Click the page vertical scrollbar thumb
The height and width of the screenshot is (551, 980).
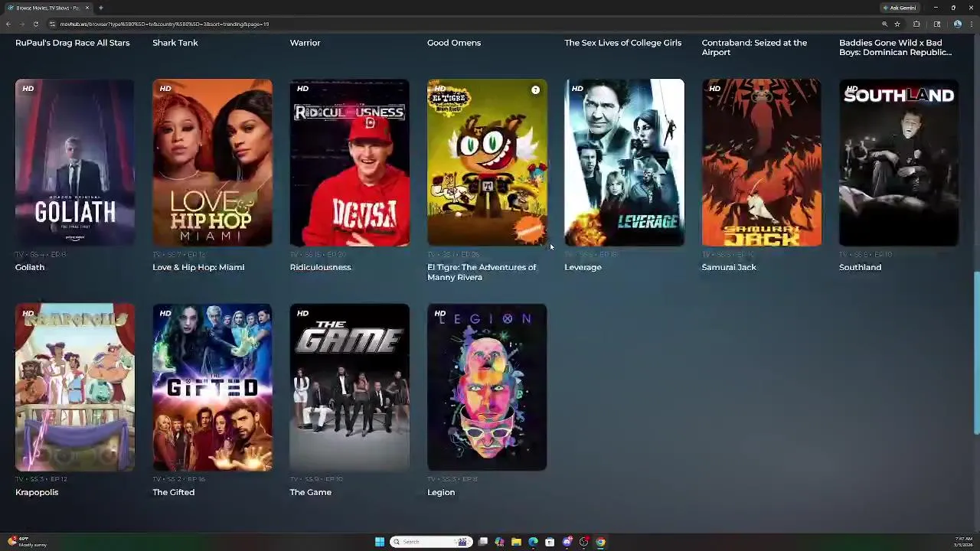pyautogui.click(x=976, y=352)
